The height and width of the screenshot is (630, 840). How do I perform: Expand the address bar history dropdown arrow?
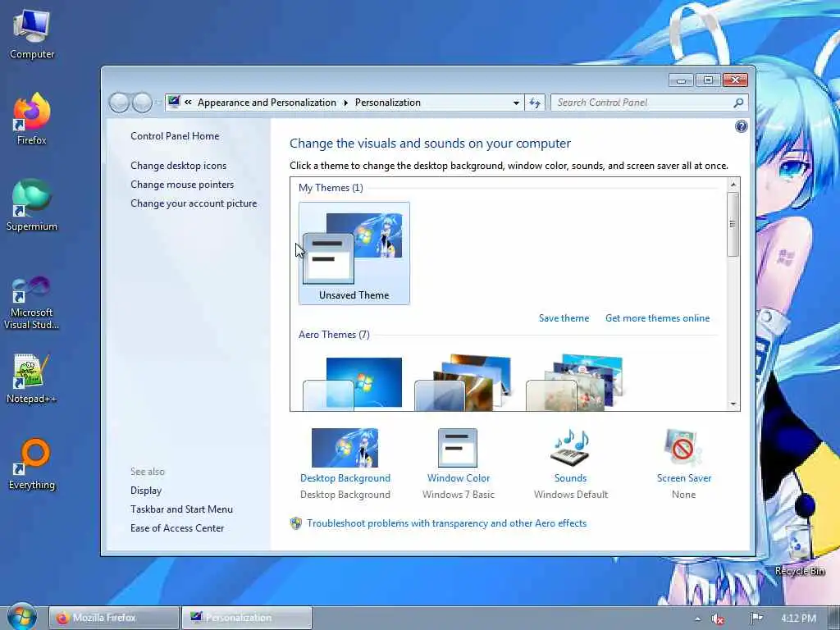tap(516, 103)
